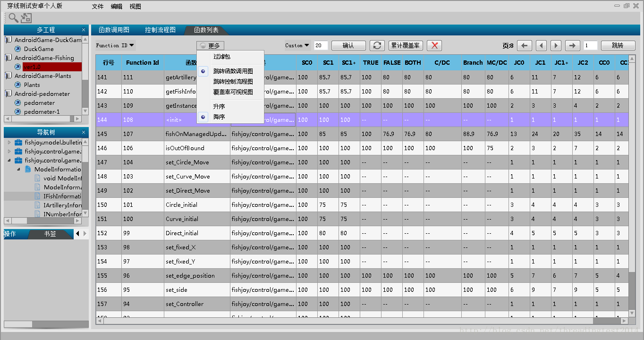This screenshot has height=340, width=644.
Task: Click the ver1.0 version arrow icon
Action: [18, 67]
